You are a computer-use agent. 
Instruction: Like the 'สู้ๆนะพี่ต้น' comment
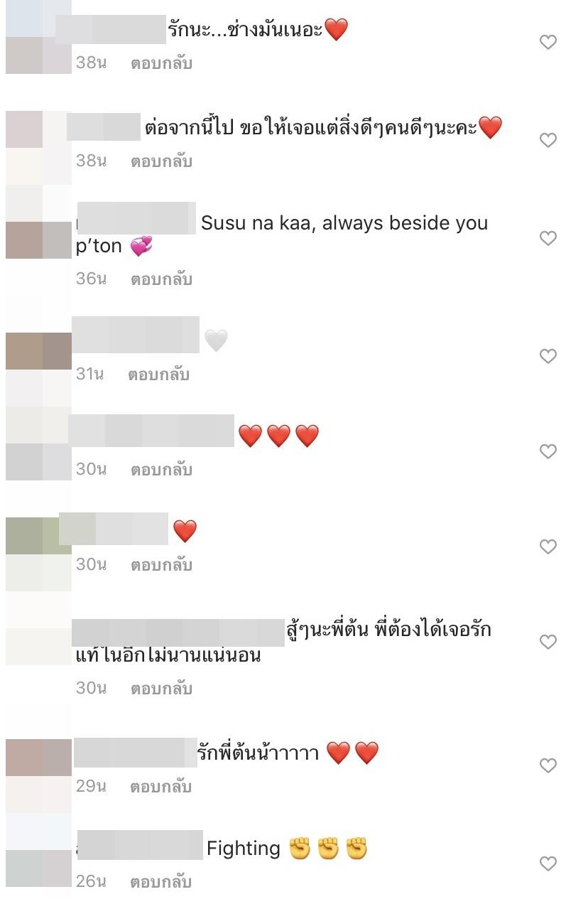(x=548, y=642)
